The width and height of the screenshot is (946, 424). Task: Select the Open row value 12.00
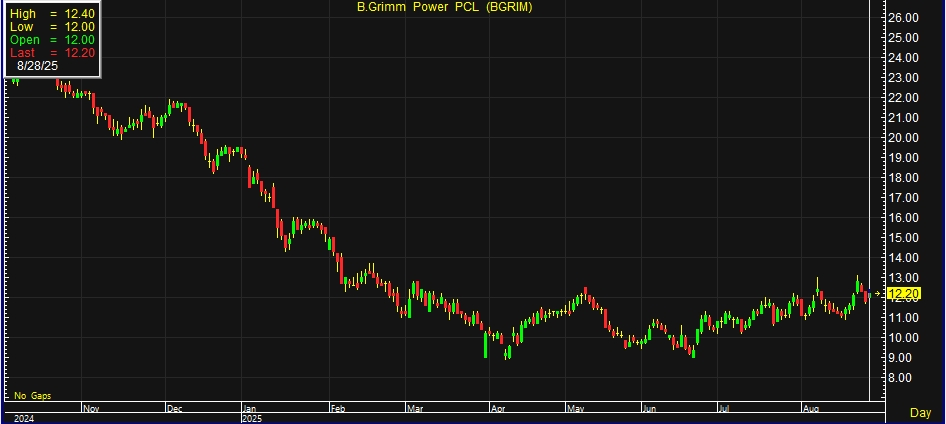(x=80, y=40)
